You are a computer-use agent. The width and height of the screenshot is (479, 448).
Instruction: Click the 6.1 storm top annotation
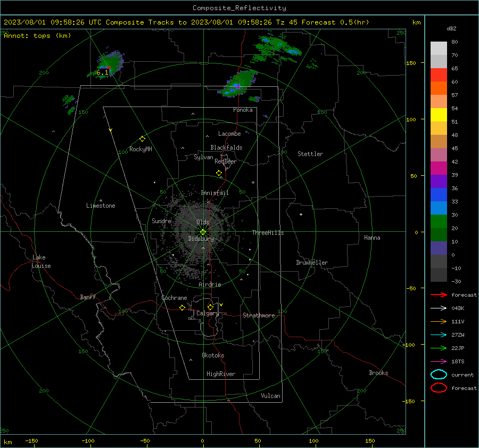point(102,72)
